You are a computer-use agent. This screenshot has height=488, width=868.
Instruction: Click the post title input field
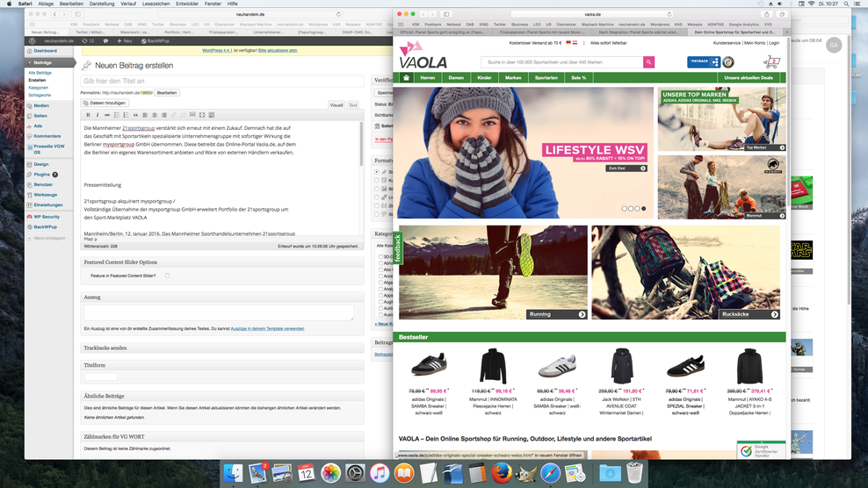pos(222,81)
